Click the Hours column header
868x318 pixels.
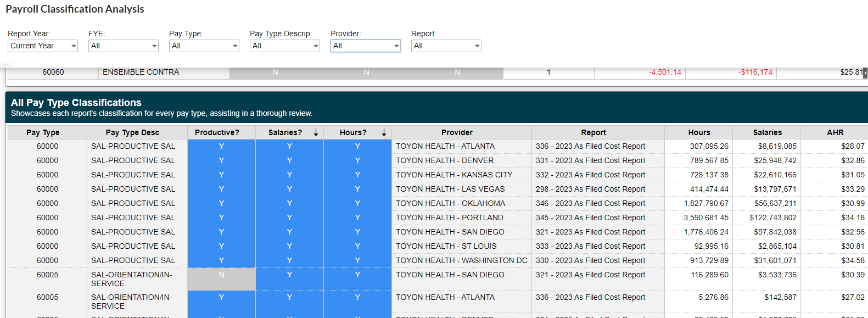[698, 132]
